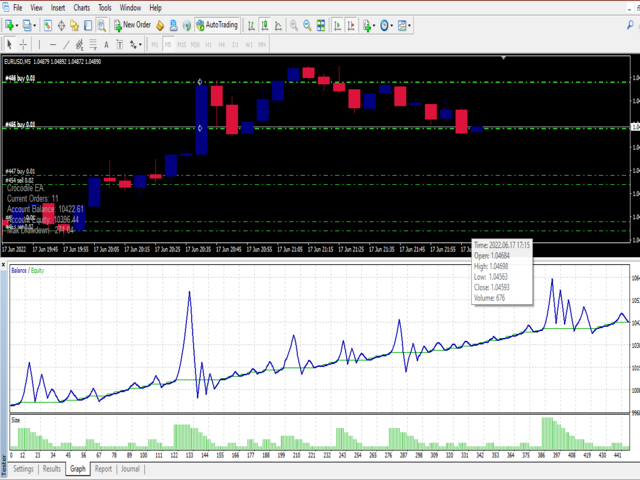Switch timeframe to M1
The image size is (640, 480).
155,44
